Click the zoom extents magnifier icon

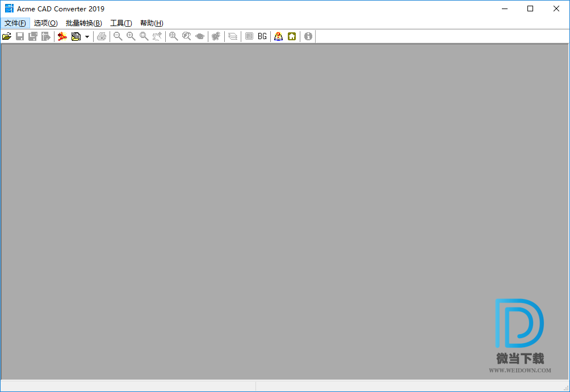coord(173,36)
